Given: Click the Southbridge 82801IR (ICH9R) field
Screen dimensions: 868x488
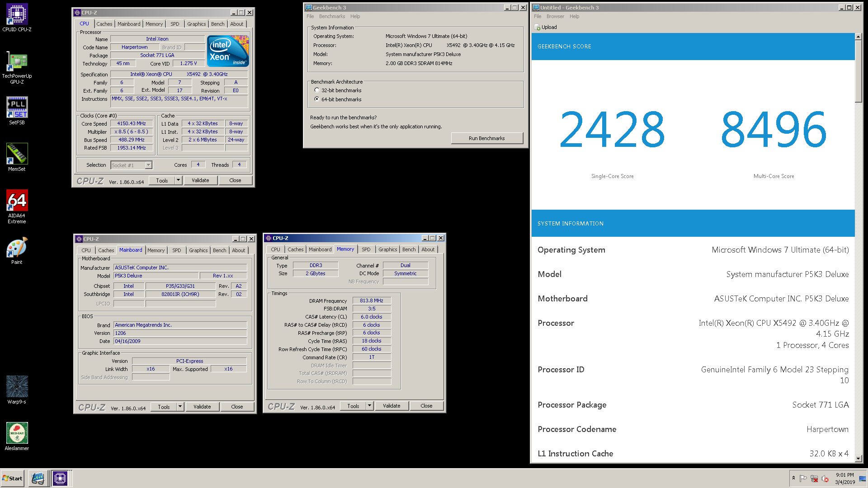Looking at the screenshot, I should tap(180, 294).
